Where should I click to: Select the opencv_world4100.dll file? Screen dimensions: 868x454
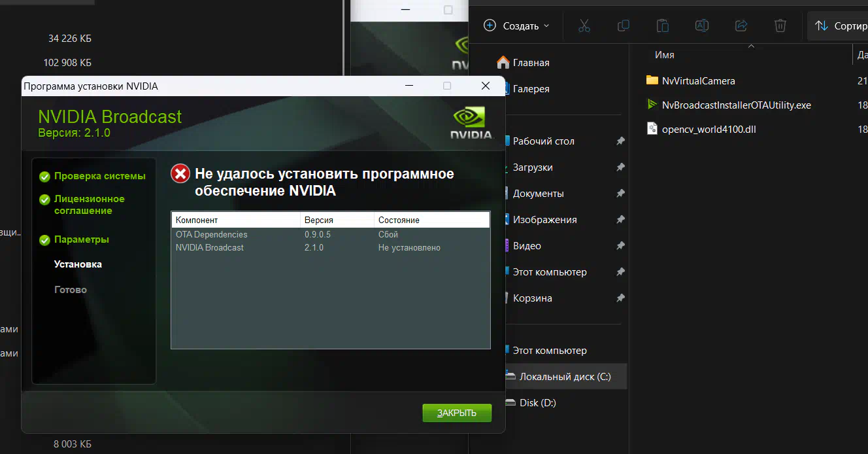(x=709, y=130)
